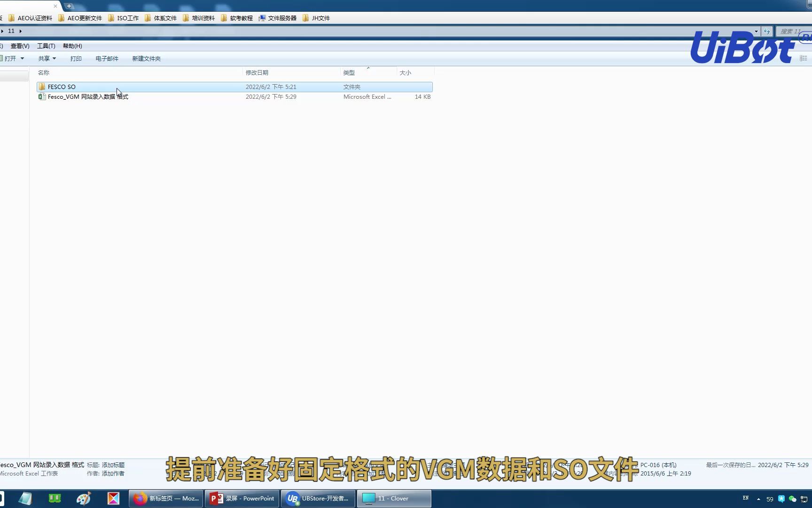Open the 帮助(H) menu
812x508 pixels.
click(72, 46)
